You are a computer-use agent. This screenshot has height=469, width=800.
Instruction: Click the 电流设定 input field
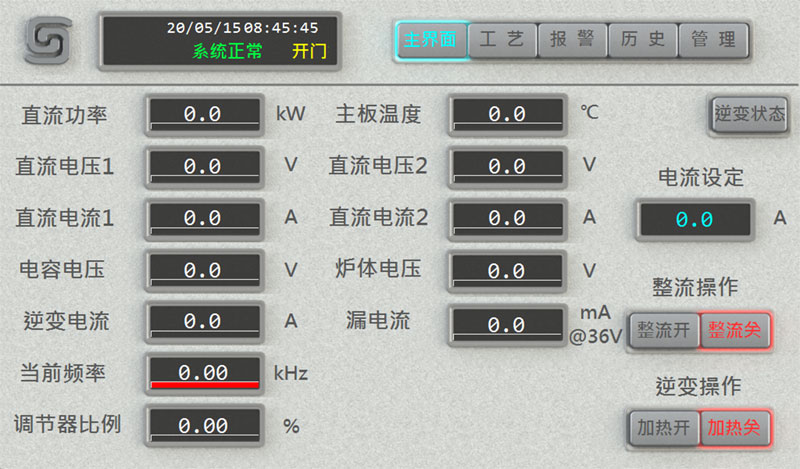[x=694, y=219]
